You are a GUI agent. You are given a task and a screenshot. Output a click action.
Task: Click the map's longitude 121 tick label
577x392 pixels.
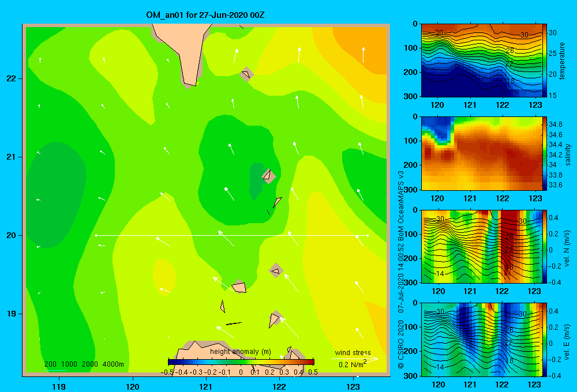click(x=206, y=386)
